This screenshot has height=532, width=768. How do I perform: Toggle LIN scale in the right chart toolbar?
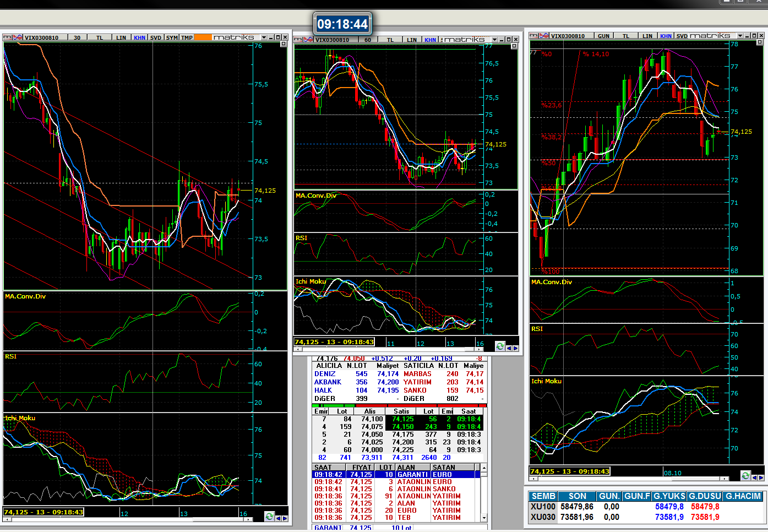click(x=647, y=36)
